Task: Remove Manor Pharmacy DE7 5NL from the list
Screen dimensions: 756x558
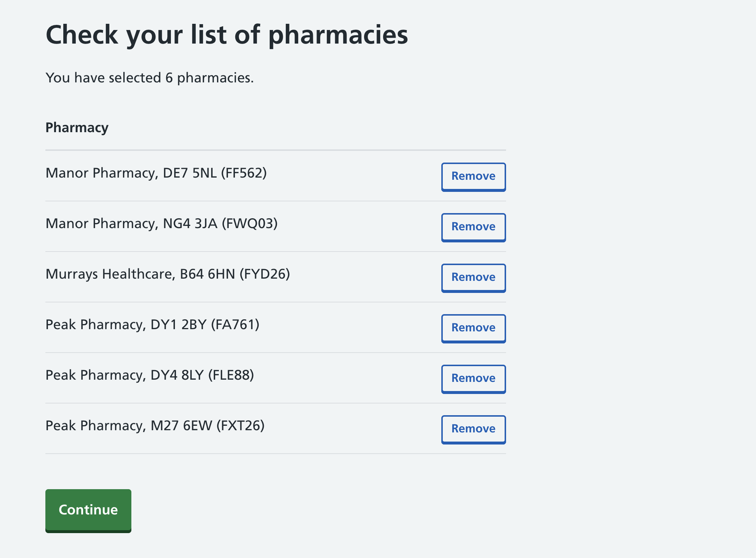Action: pyautogui.click(x=473, y=176)
